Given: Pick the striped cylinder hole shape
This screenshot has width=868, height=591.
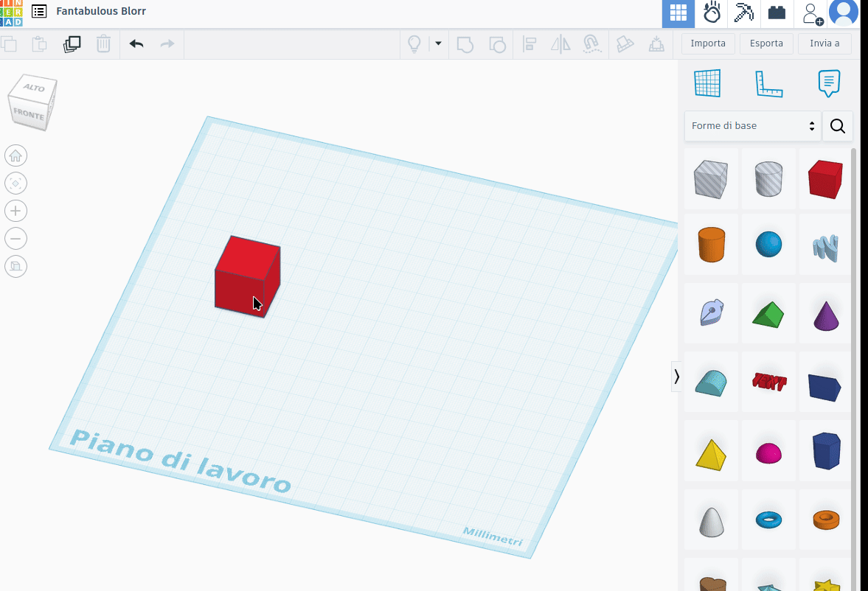Looking at the screenshot, I should [x=769, y=179].
